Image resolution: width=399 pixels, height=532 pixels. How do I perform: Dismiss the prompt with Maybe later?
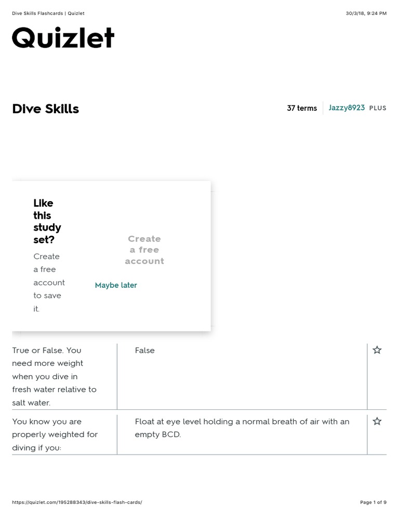116,285
